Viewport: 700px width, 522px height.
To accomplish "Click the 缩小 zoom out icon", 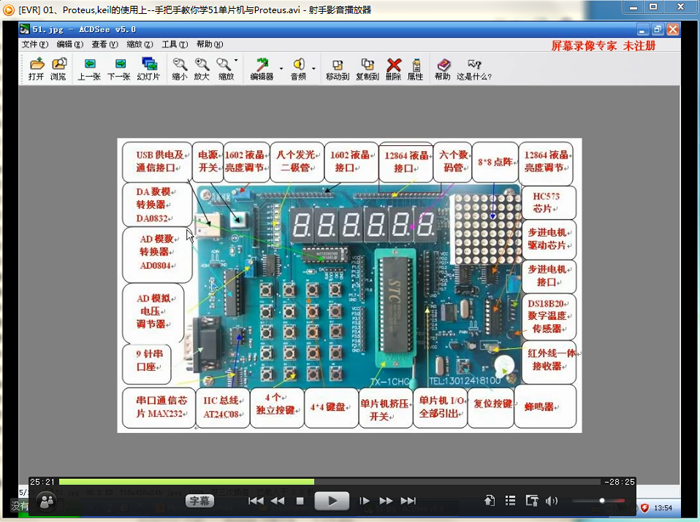I will coord(179,69).
